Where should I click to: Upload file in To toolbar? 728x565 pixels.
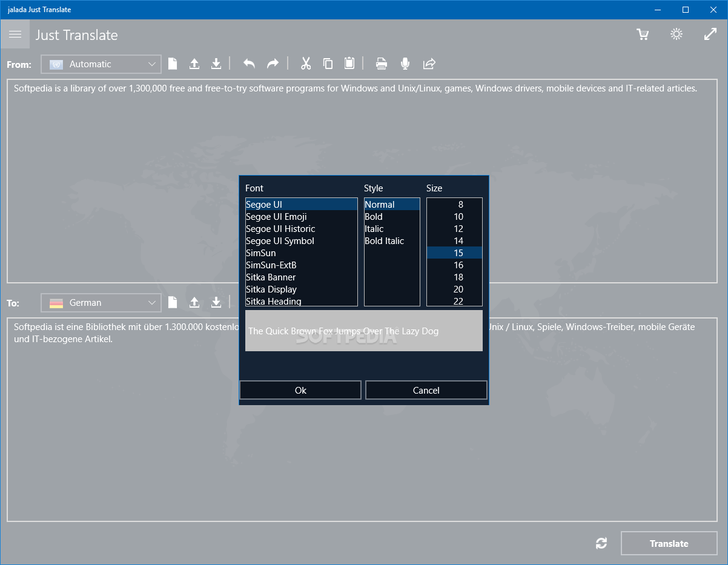coord(194,302)
